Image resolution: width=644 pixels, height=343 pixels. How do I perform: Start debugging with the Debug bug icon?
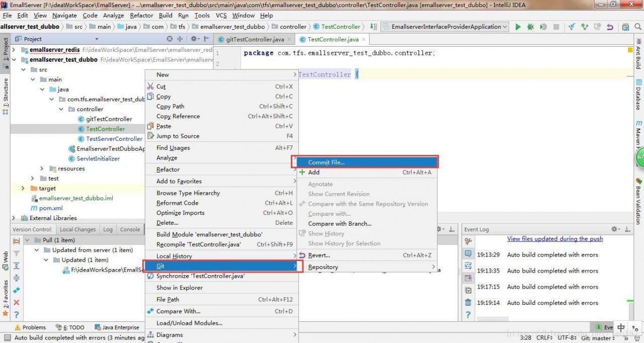coord(530,27)
